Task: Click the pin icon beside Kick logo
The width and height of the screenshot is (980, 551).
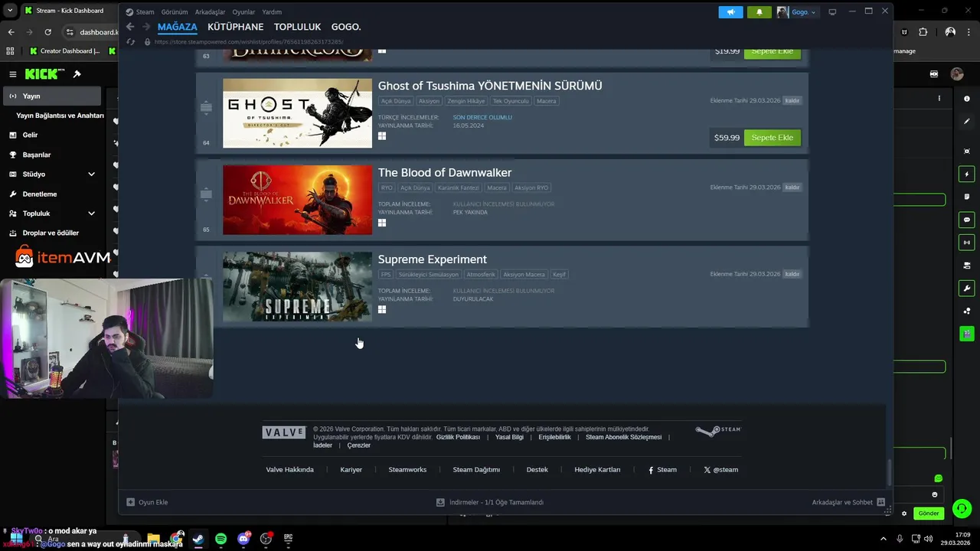Action: 77,74
